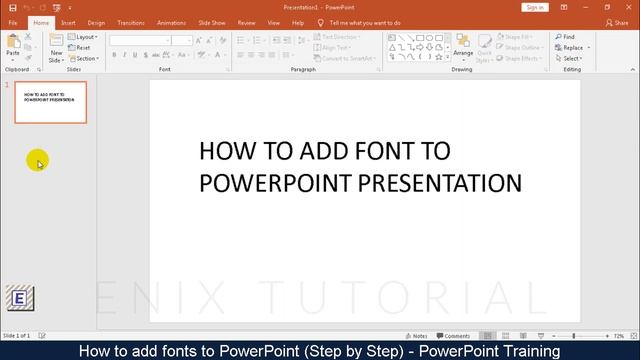This screenshot has width=640, height=360.
Task: Click Convert to SmartArt button
Action: click(x=344, y=59)
